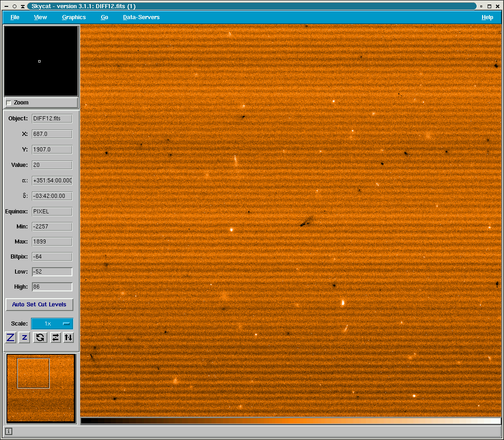Flip image horizontally with the left-right arrows icon

(x=55, y=337)
